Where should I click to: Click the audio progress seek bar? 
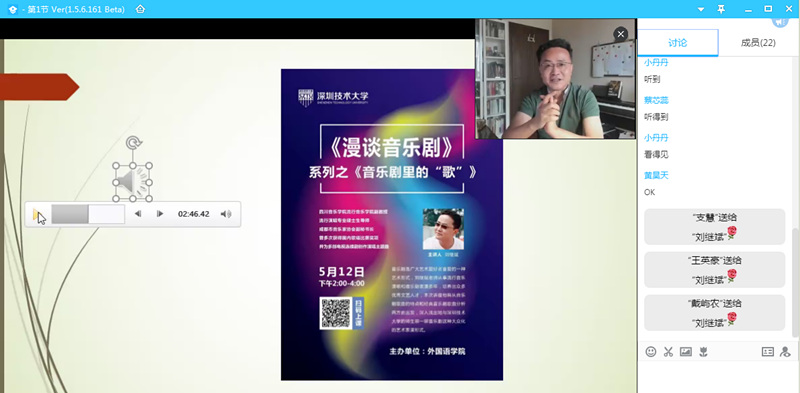click(x=88, y=214)
